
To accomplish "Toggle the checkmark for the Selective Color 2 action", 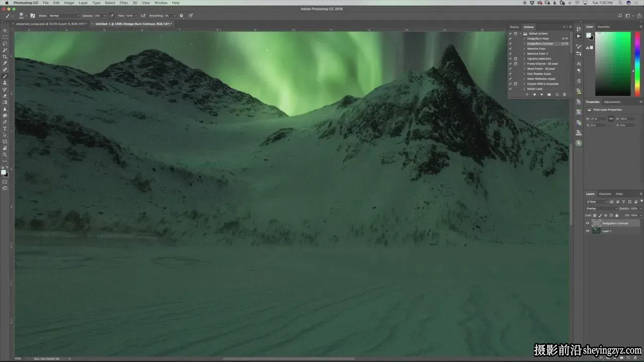I will pos(510,54).
